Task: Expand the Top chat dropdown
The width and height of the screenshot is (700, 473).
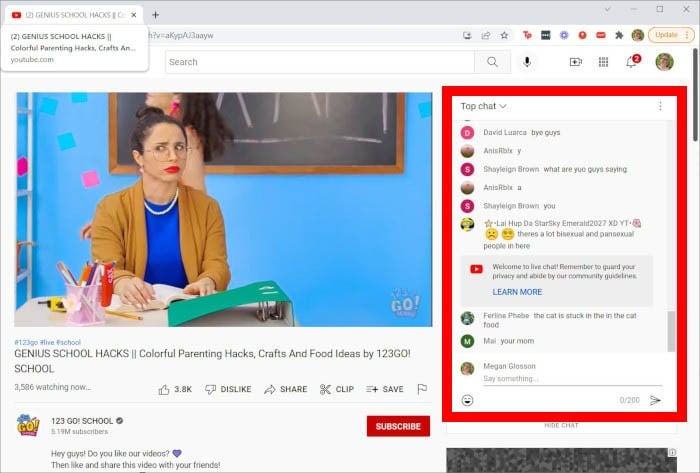Action: 483,106
